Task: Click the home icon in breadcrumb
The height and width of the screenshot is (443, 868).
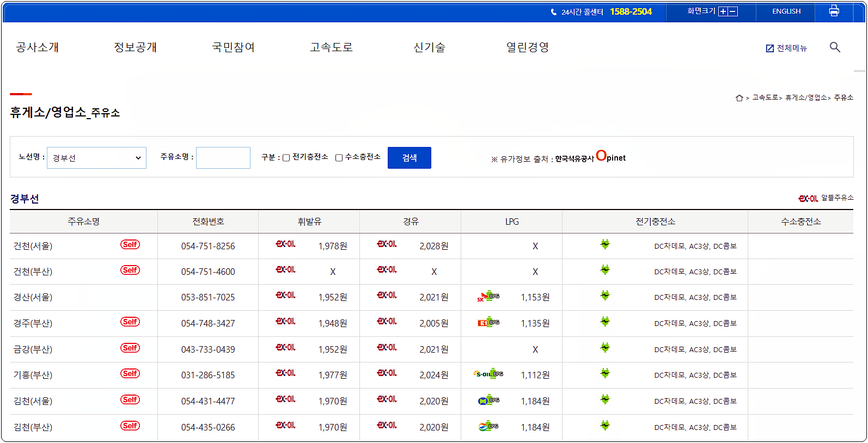Action: (x=739, y=98)
